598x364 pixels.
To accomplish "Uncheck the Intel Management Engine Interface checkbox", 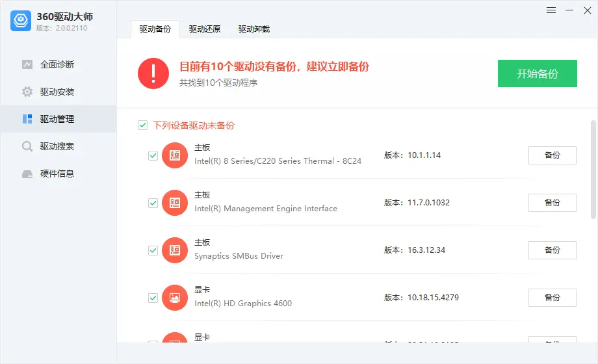I will click(x=153, y=203).
